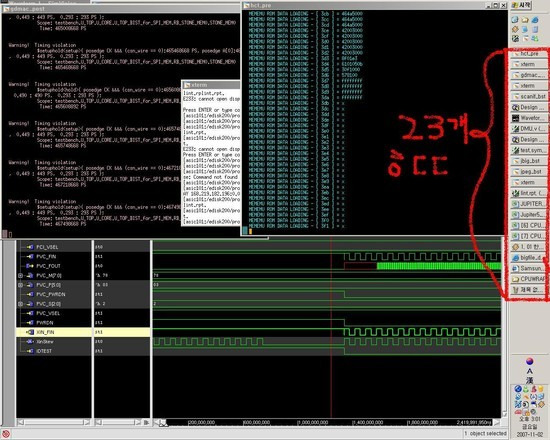Switch to [6] CPU taskbar button
This screenshot has width=550, height=440.
pyautogui.click(x=529, y=225)
